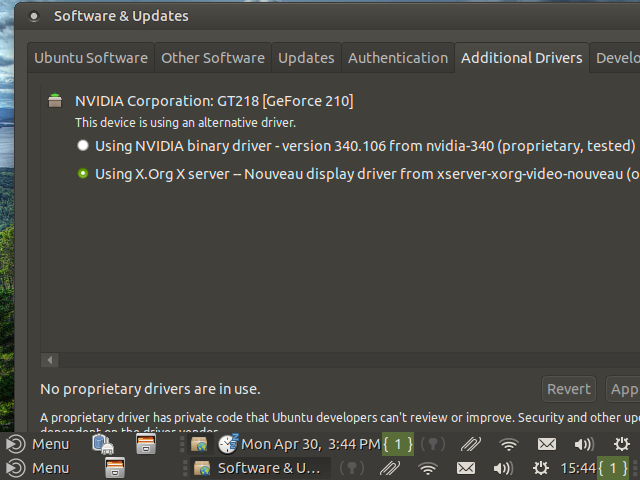The height and width of the screenshot is (480, 640).
Task: Open the Authentication tab
Action: pos(397,58)
